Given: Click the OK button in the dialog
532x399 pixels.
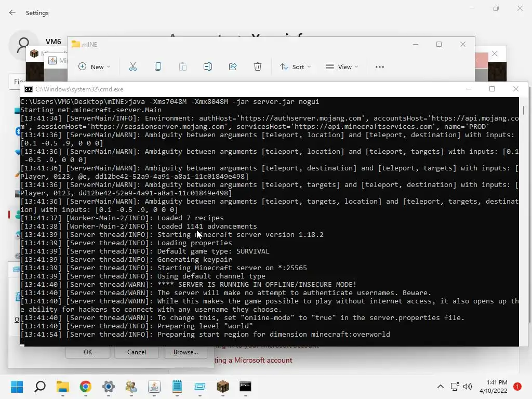Looking at the screenshot, I should (x=88, y=352).
